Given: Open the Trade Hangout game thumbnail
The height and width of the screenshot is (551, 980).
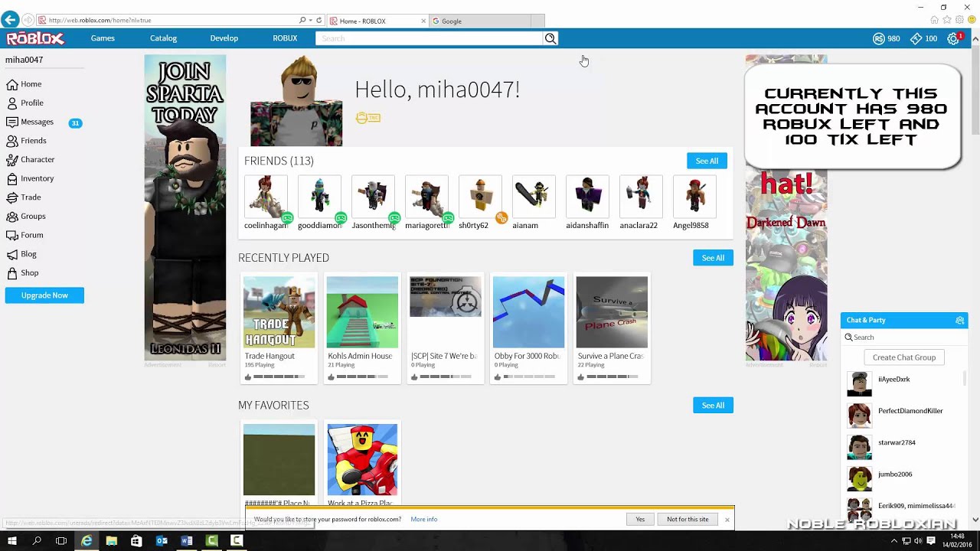Looking at the screenshot, I should pos(279,312).
